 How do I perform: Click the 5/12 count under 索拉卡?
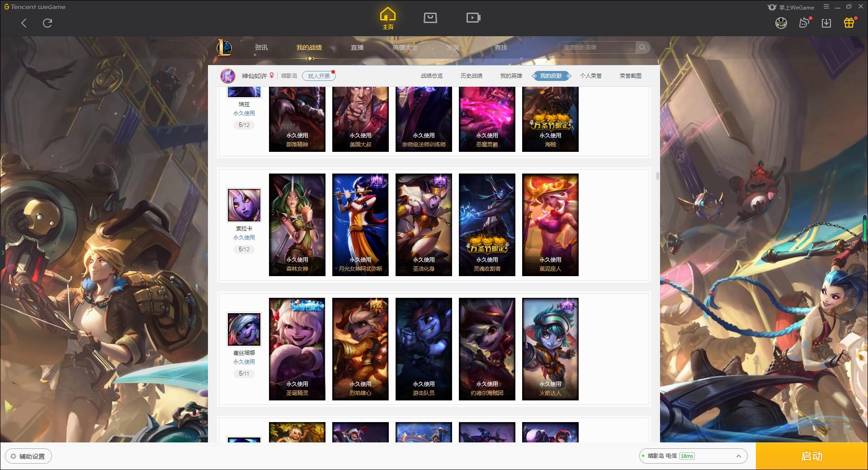point(244,249)
